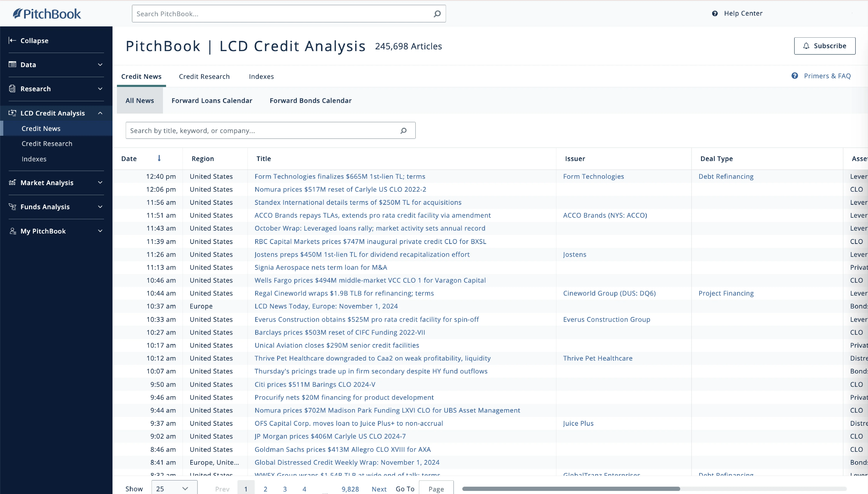Click the search by title, keyword field
The image size is (868, 494).
pos(270,130)
